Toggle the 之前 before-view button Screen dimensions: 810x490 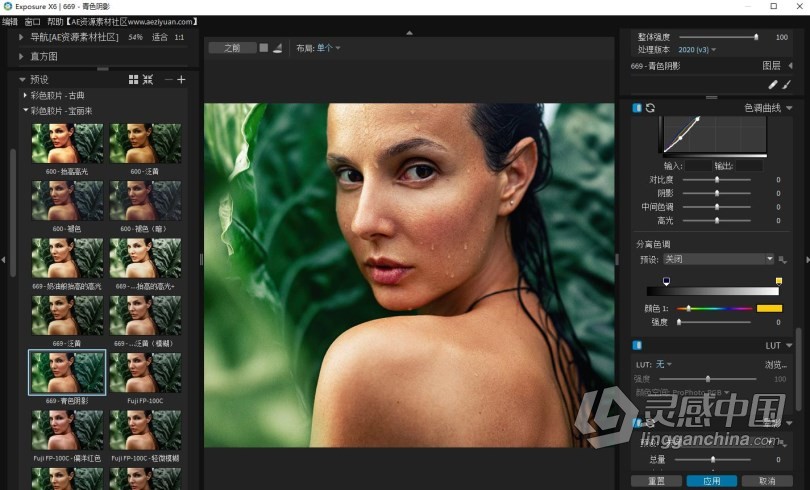(232, 48)
